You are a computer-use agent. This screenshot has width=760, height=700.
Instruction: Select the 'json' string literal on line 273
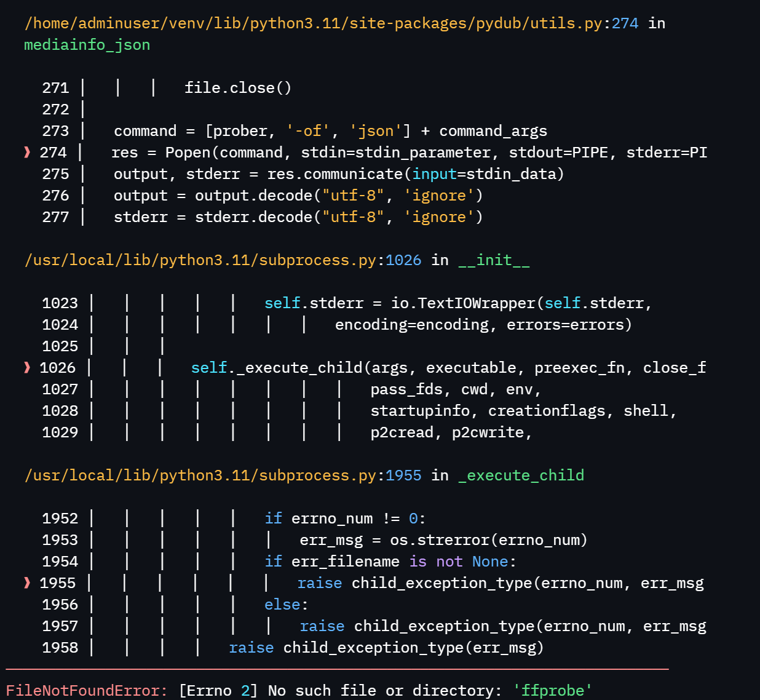(376, 130)
